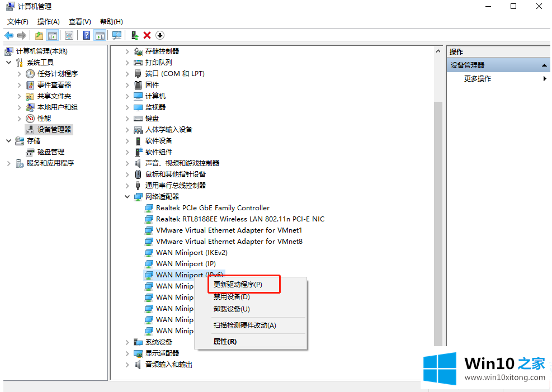Click the Scan for hardware changes monitor icon

(x=117, y=35)
